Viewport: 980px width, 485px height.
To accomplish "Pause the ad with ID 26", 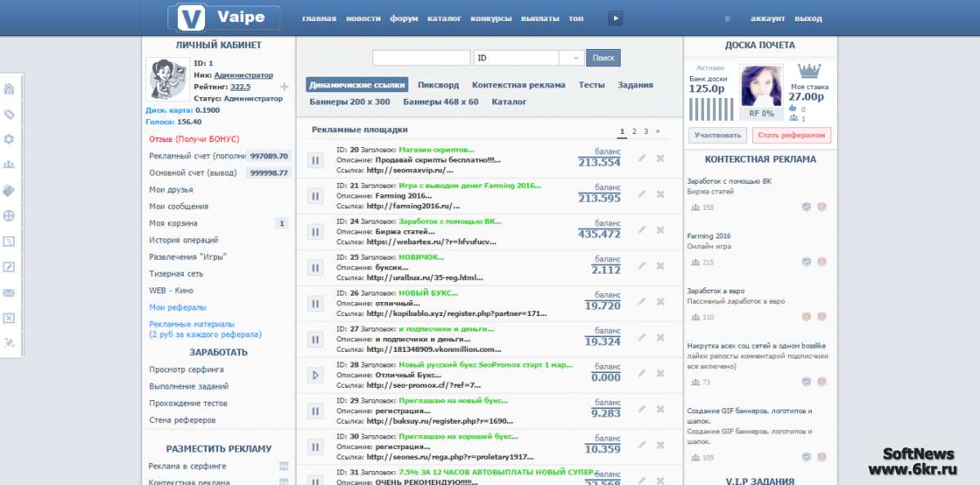I will (x=315, y=304).
